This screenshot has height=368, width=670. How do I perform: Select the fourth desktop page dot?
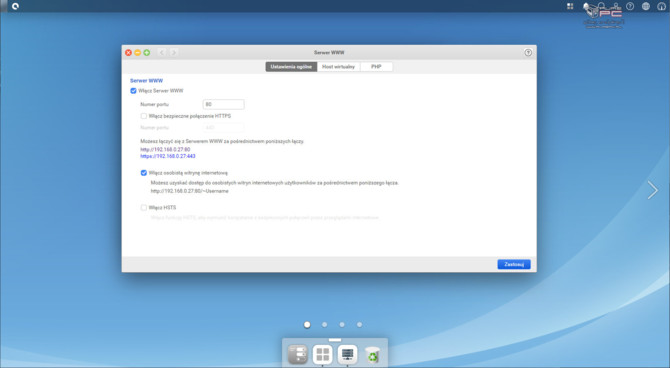click(359, 325)
